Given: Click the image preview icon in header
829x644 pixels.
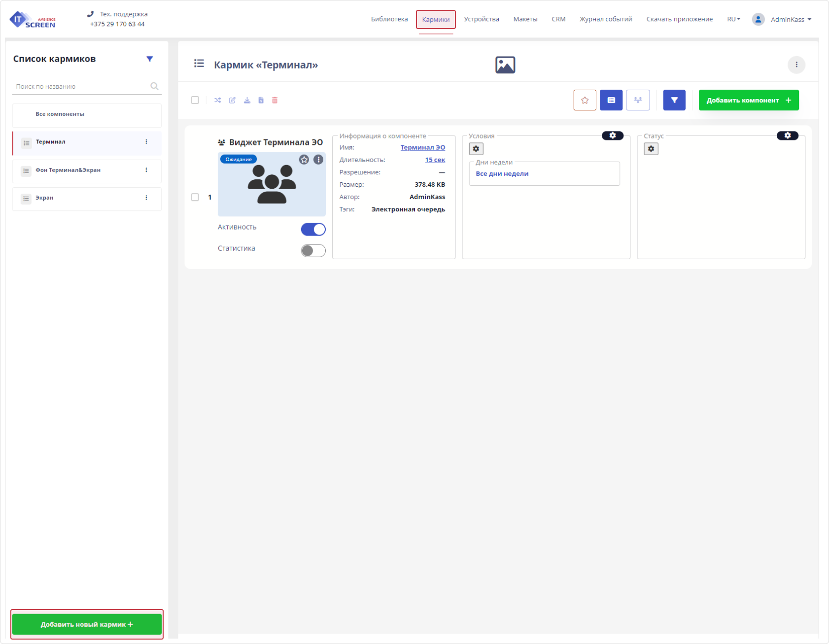Looking at the screenshot, I should (x=505, y=65).
